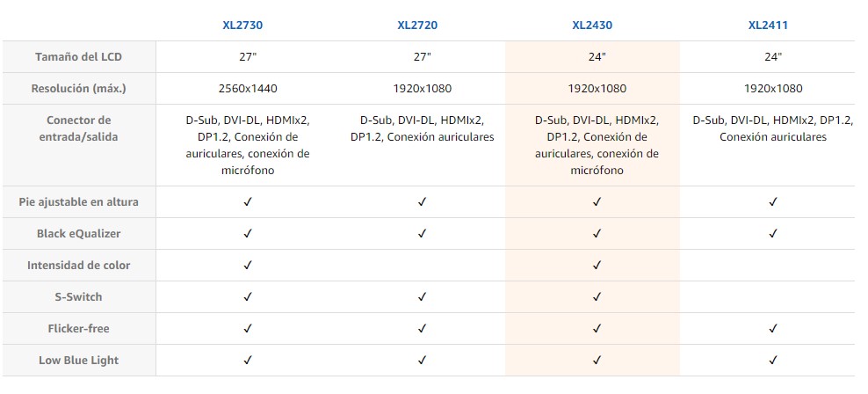
Task: Click the 2560x1440 resolution cell
Action: tap(247, 88)
